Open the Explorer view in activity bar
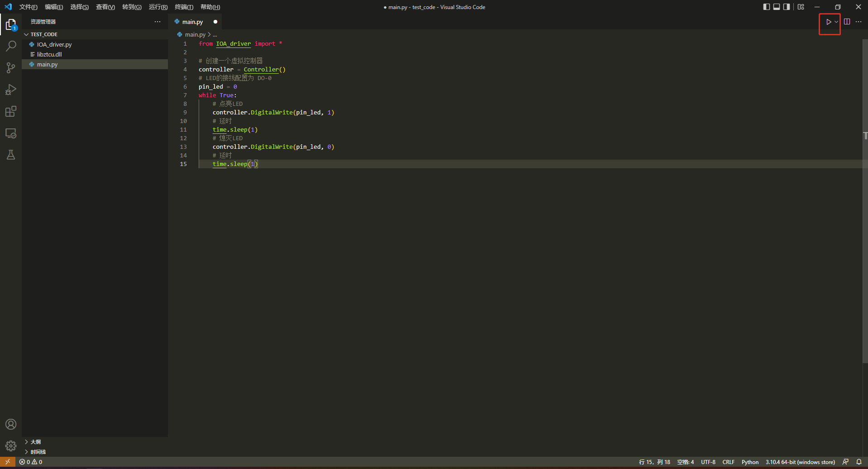868x469 pixels. pyautogui.click(x=11, y=24)
